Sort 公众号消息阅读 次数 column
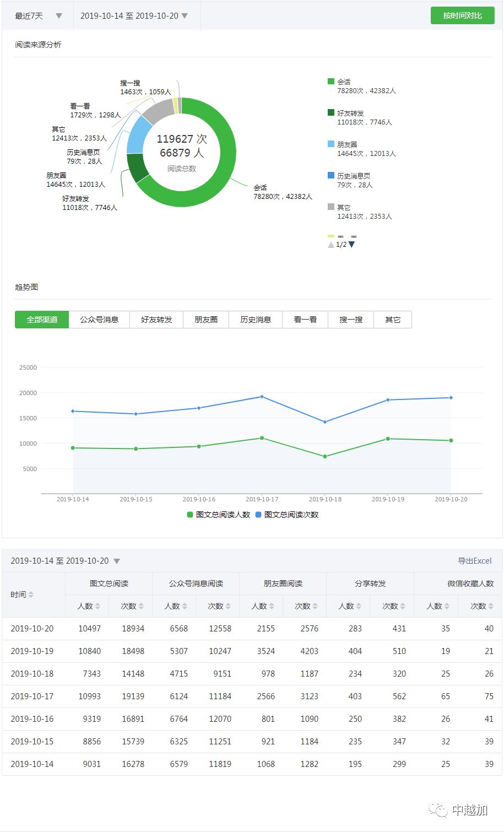Viewport: 504px width, 832px height. point(228,606)
